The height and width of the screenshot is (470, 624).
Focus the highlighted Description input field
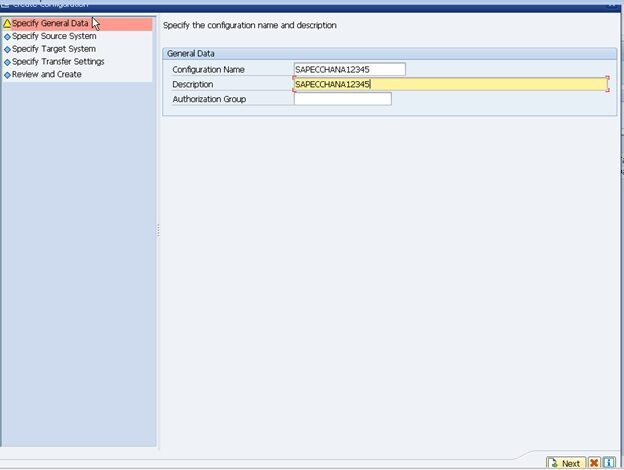pos(450,85)
